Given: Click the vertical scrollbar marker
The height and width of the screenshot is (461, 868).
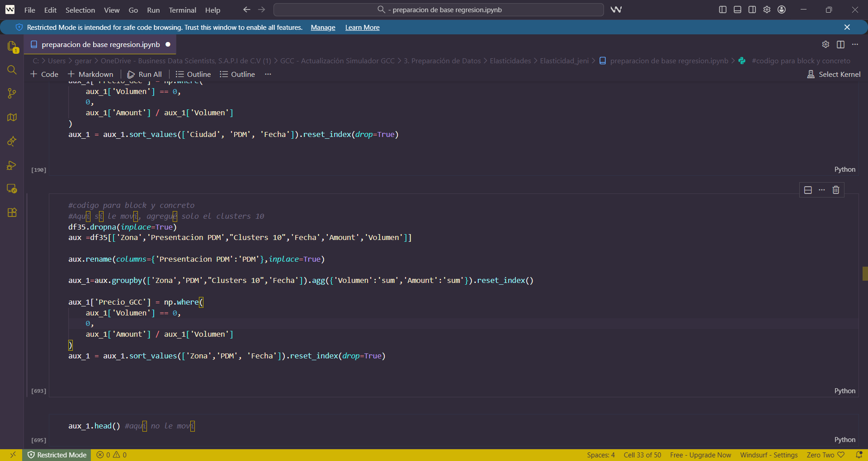Looking at the screenshot, I should [865, 274].
